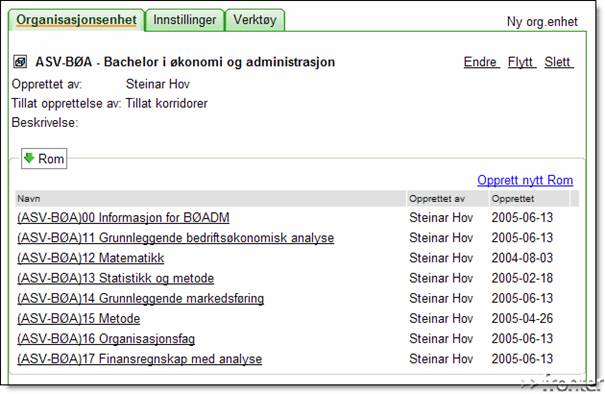Click the Slett link
Image resolution: width=605 pixels, height=394 pixels.
[x=559, y=62]
